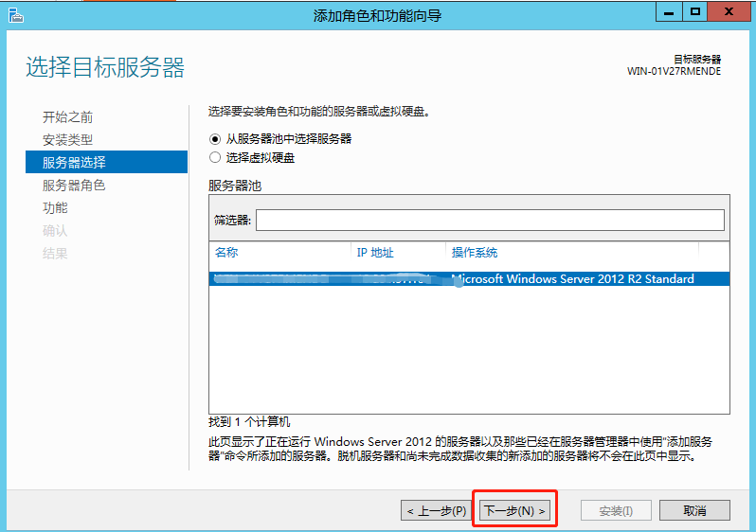Viewport: 756px width, 532px height.
Task: Click the 筛选器 filter text box
Action: [489, 220]
